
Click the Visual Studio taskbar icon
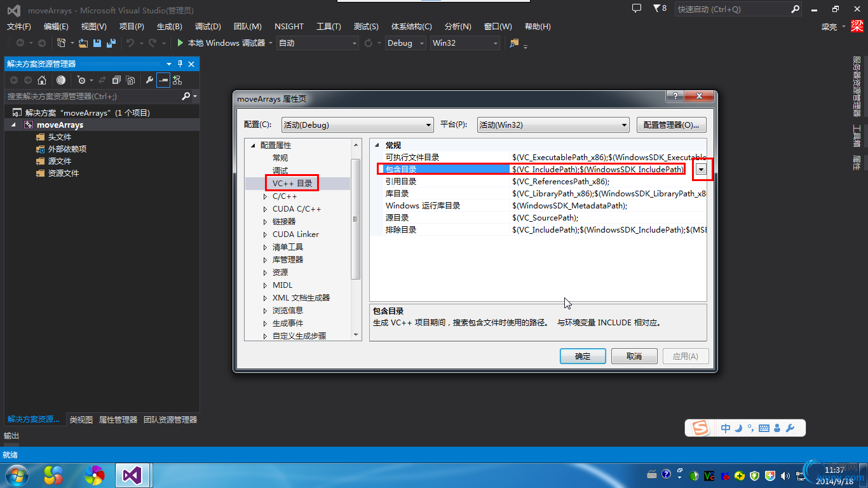(x=132, y=475)
